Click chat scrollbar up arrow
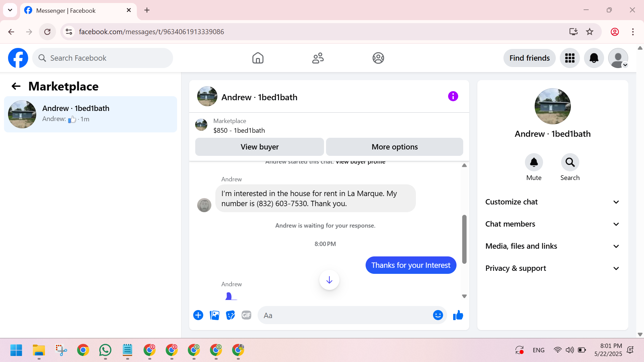The height and width of the screenshot is (362, 644). tap(464, 165)
